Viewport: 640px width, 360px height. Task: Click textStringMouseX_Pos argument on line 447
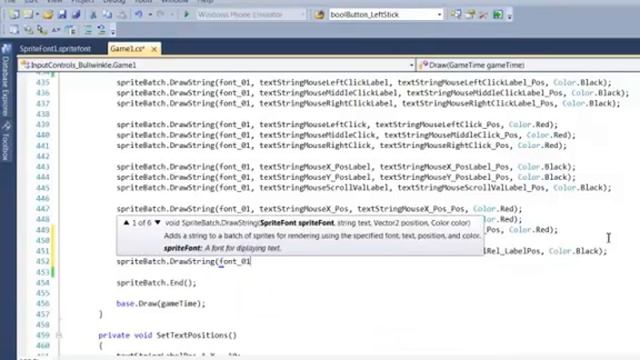[x=304, y=209]
